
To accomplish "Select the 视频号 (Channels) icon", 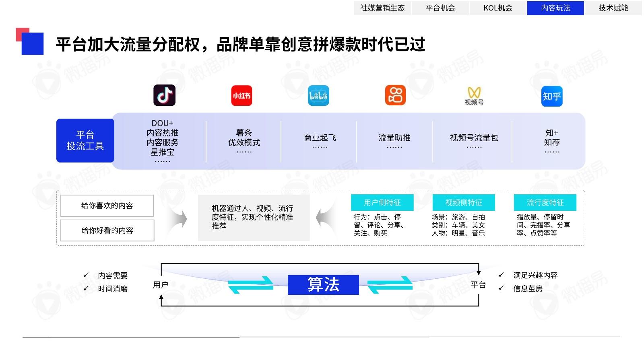I will point(474,93).
